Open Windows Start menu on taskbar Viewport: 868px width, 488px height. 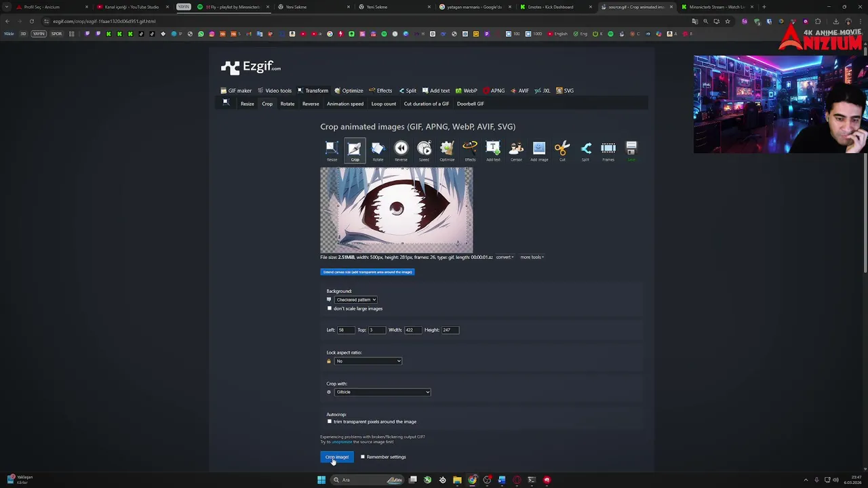[321, 480]
